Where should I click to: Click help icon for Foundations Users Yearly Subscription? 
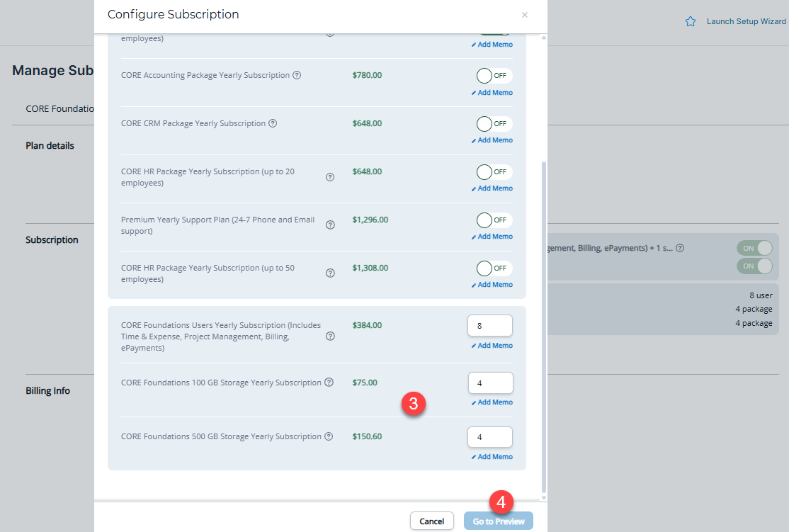click(x=330, y=336)
